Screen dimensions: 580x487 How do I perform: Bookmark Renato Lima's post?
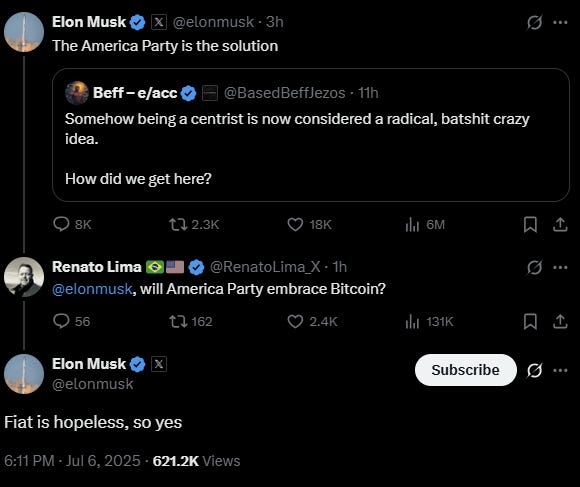[530, 321]
